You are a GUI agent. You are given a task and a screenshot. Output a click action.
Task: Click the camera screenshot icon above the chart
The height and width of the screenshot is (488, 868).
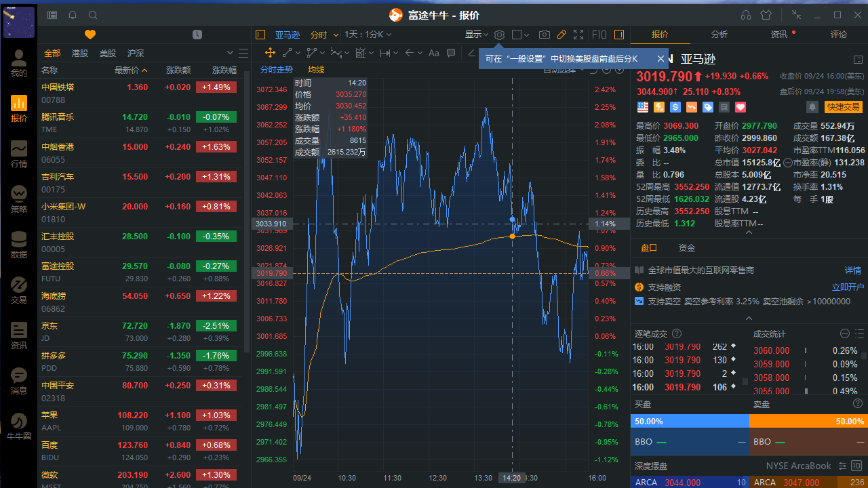click(545, 35)
